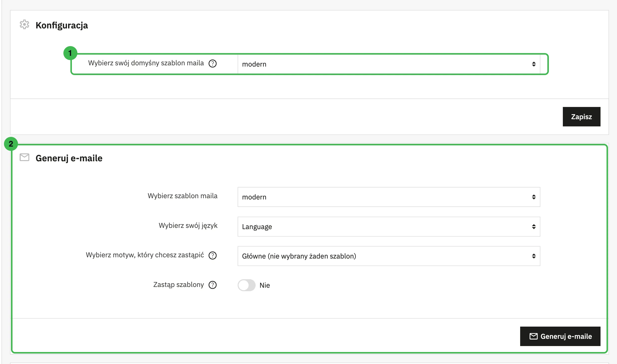Image resolution: width=617 pixels, height=364 pixels.
Task: Click label Wybierz szablon maila
Action: pos(182,196)
